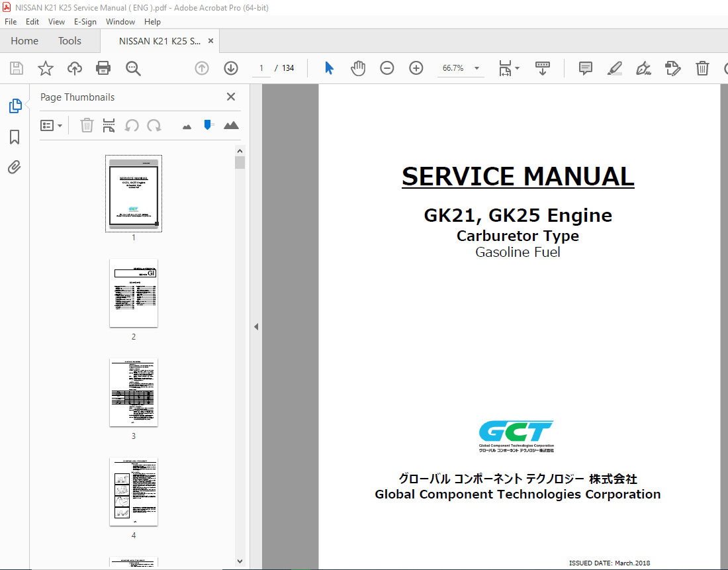Screen dimensions: 728x570
Task: Open the E-Sign menu
Action: click(85, 22)
